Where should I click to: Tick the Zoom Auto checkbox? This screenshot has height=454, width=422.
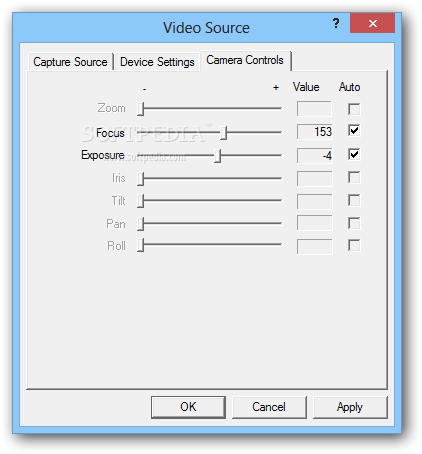[354, 109]
